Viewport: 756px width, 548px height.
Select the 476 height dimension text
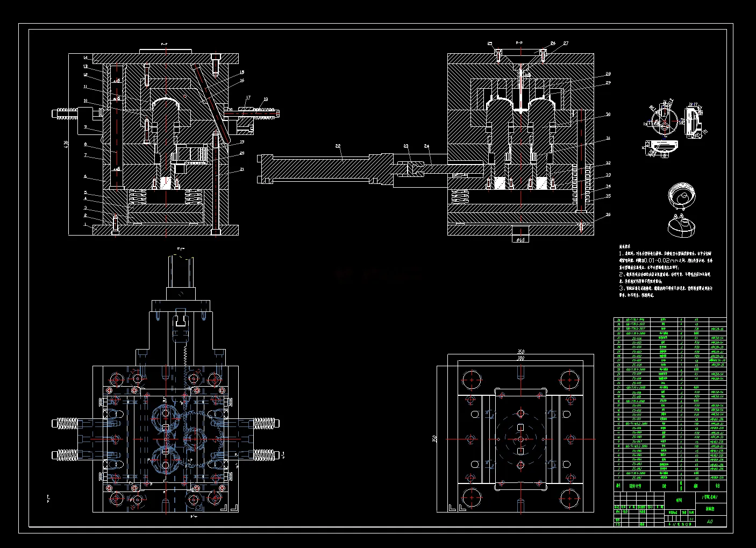66,144
